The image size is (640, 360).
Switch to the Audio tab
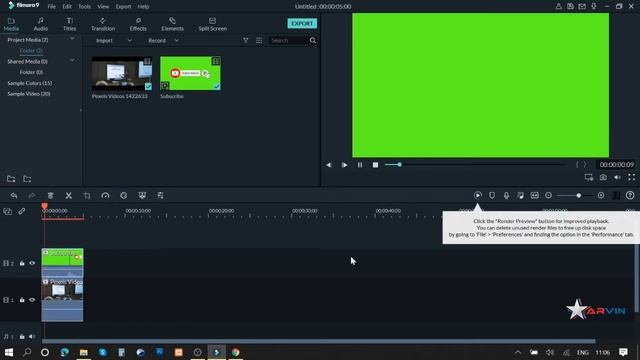pos(40,24)
